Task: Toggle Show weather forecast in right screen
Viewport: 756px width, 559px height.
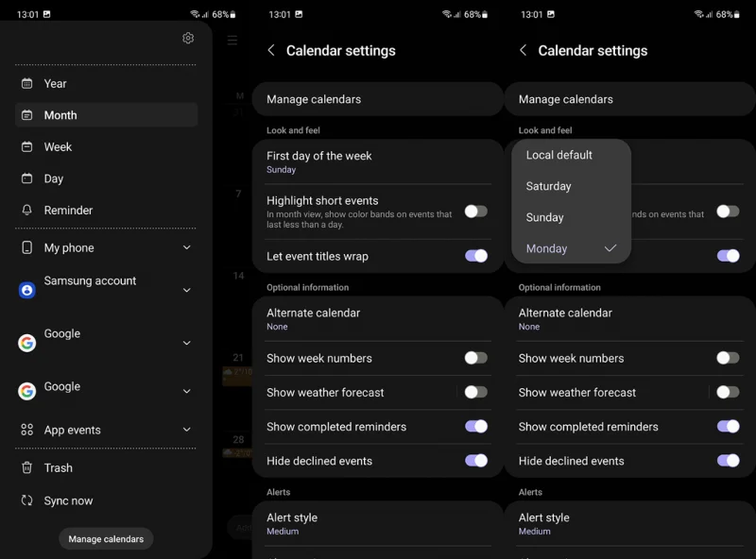Action: 728,392
